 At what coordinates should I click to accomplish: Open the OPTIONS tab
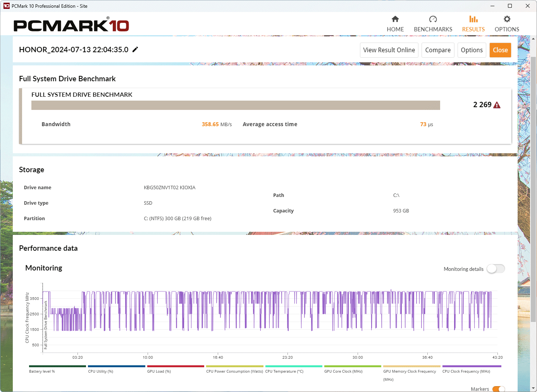[507, 24]
